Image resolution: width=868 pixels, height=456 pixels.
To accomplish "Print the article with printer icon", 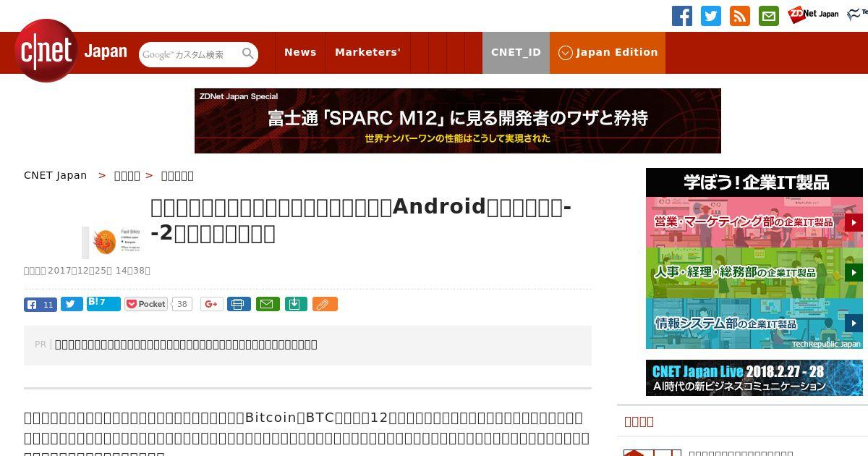I will 239,304.
